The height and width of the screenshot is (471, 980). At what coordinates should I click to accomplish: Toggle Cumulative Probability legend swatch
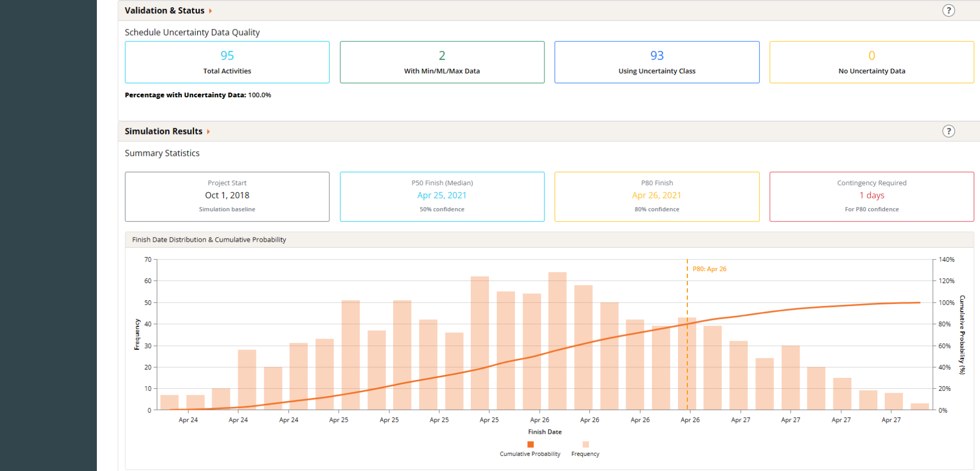[530, 445]
